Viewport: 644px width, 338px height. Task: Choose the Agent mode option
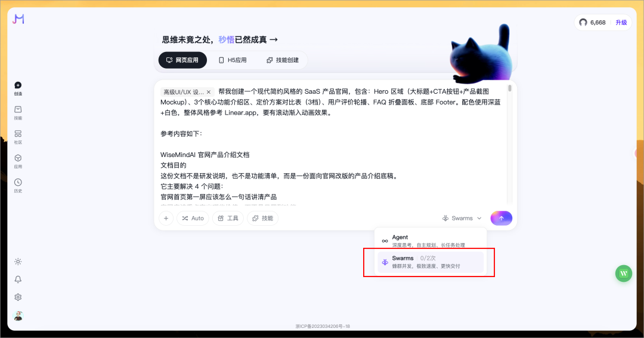coord(431,241)
